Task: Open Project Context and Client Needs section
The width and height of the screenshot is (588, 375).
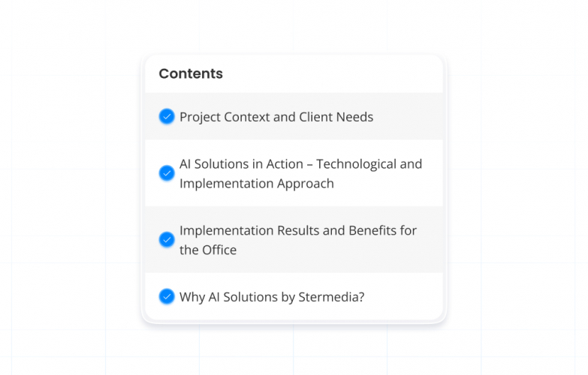Action: [276, 117]
